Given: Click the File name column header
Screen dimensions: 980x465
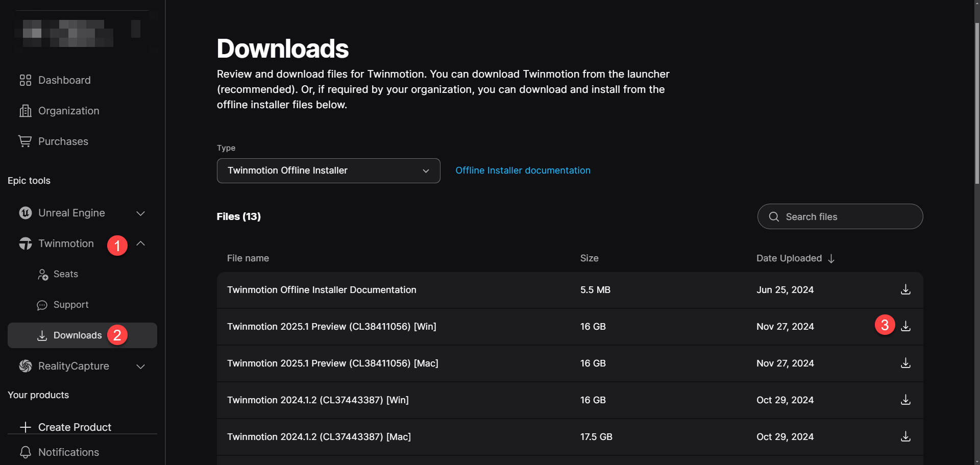Looking at the screenshot, I should (x=248, y=258).
